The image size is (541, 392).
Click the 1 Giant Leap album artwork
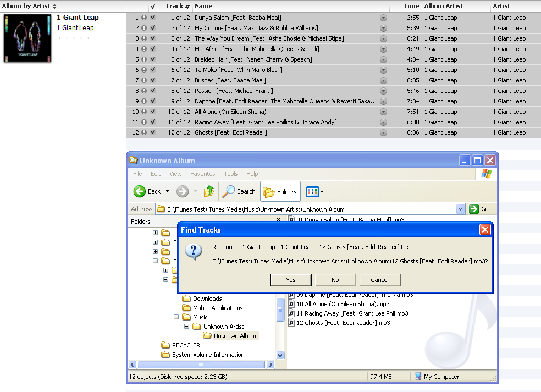[27, 38]
